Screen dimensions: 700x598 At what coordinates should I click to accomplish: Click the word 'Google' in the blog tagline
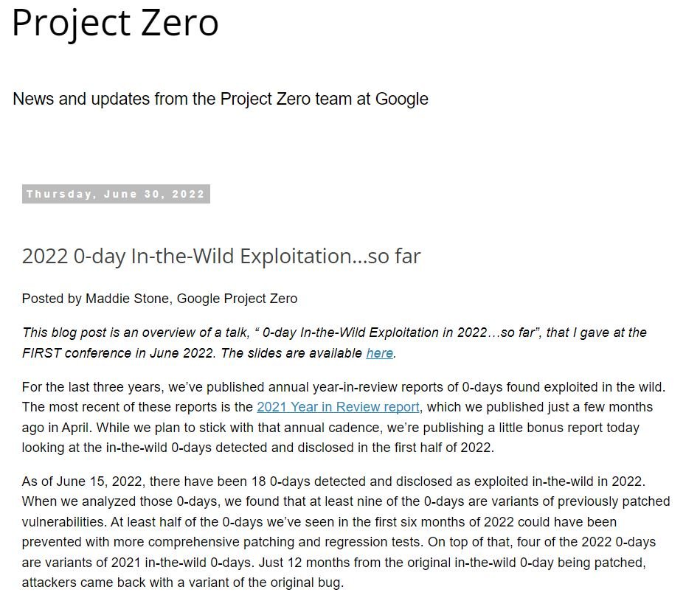pos(402,99)
